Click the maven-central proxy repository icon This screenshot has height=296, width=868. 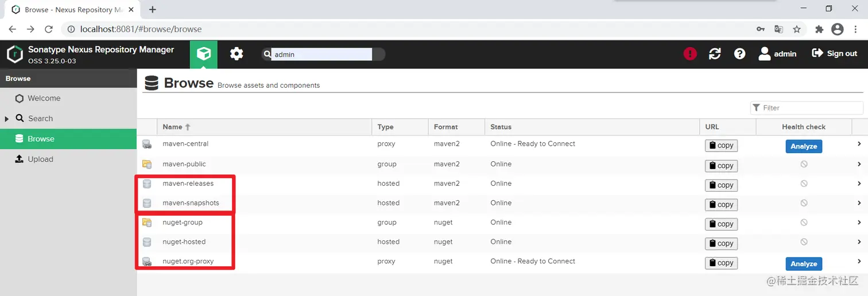coord(147,145)
